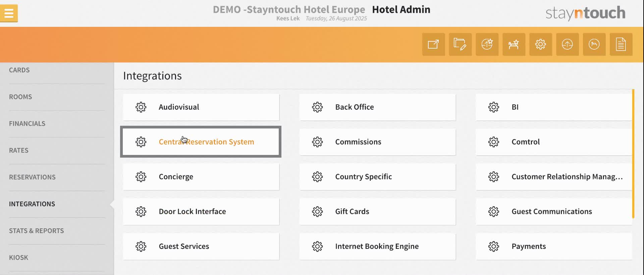Open the Guest Services integration
The image size is (644, 275).
[x=201, y=246]
